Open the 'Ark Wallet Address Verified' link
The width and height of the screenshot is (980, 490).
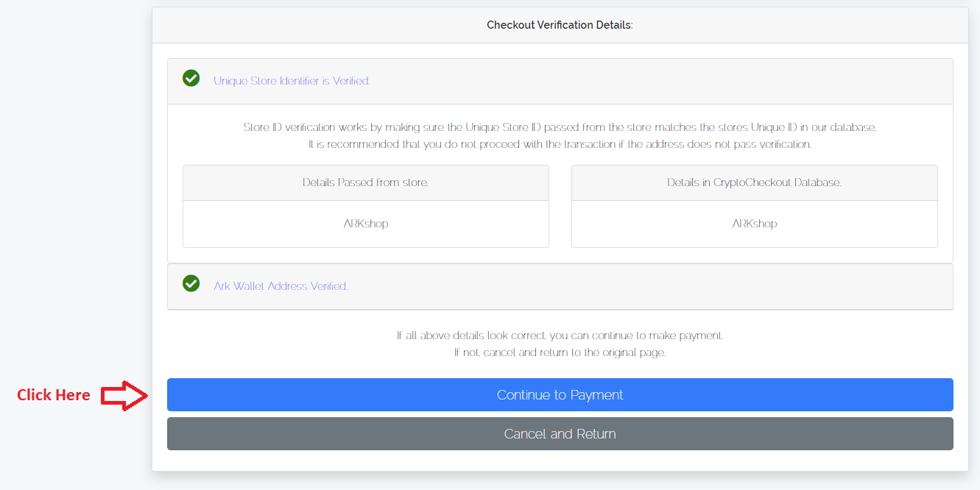[x=281, y=286]
